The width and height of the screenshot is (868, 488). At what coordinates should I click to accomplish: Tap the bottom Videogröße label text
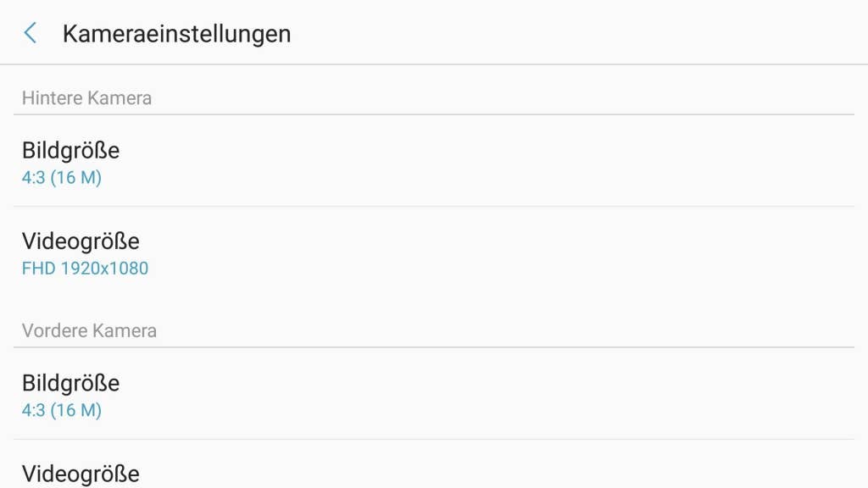point(81,474)
